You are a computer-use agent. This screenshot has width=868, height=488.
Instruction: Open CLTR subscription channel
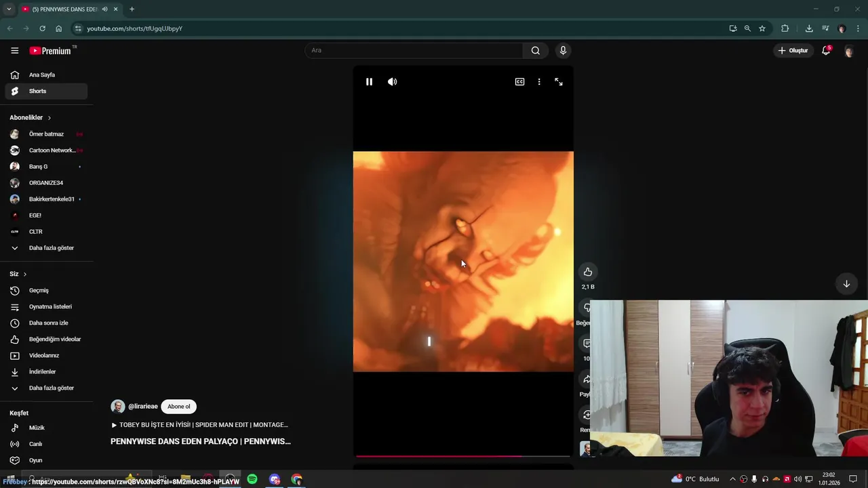(x=46, y=232)
